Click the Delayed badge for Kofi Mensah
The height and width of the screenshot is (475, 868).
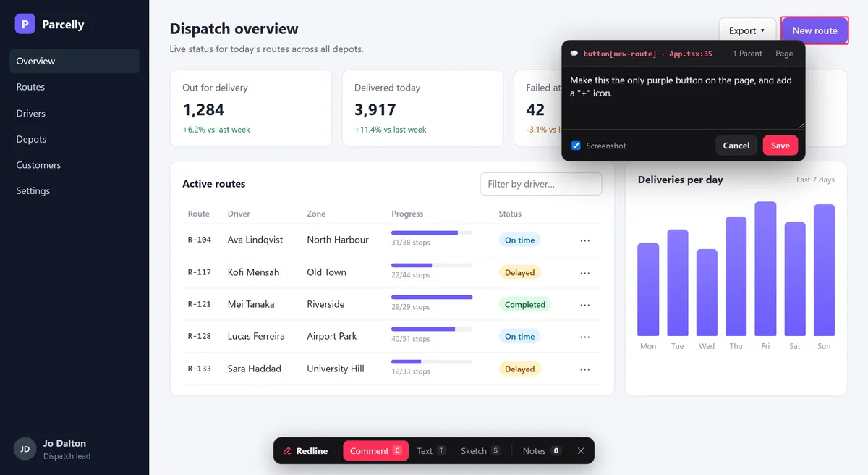pos(519,273)
